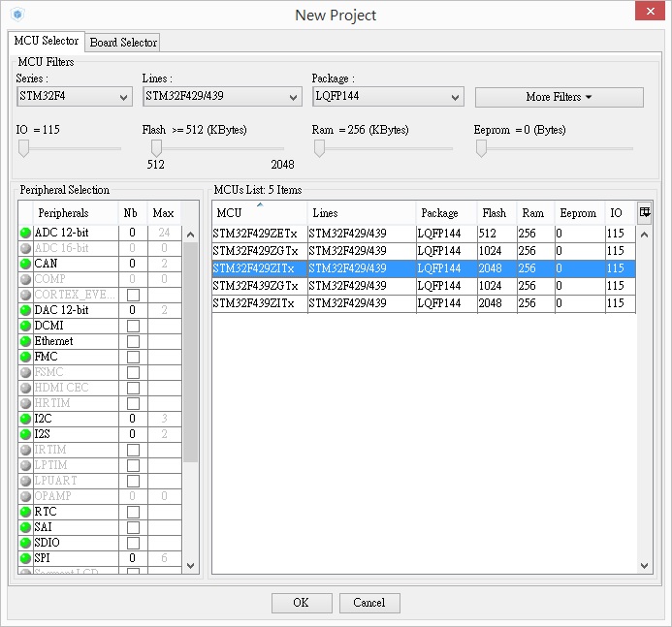Click the green status dot beside SPI
This screenshot has width=672, height=627.
tap(25, 558)
